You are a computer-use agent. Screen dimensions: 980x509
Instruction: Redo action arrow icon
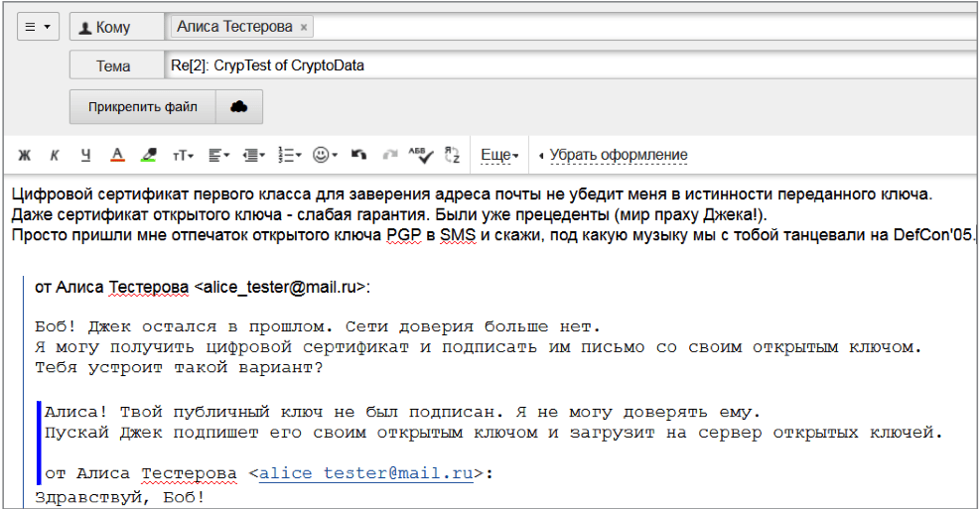390,154
